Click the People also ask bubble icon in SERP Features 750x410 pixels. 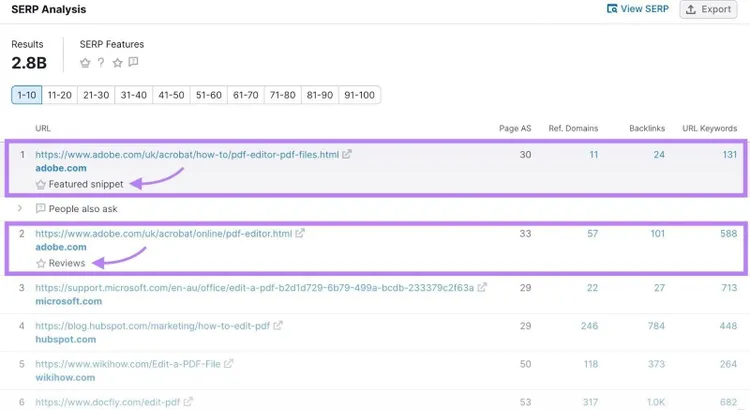tap(133, 62)
